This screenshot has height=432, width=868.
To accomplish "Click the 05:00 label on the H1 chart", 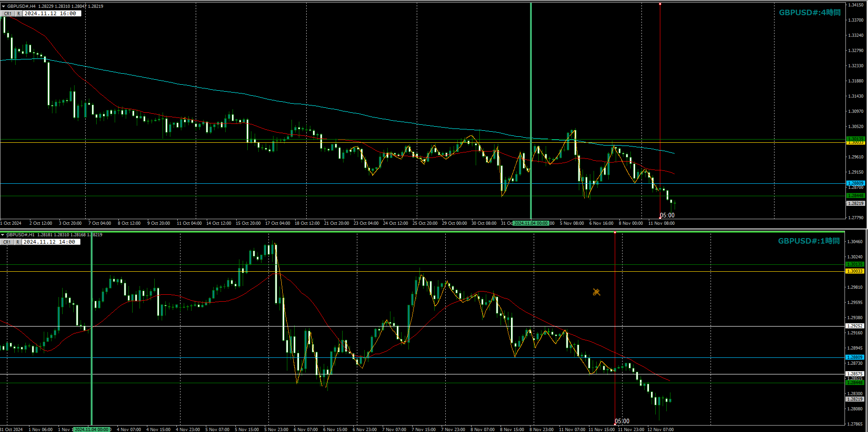I will coord(622,421).
